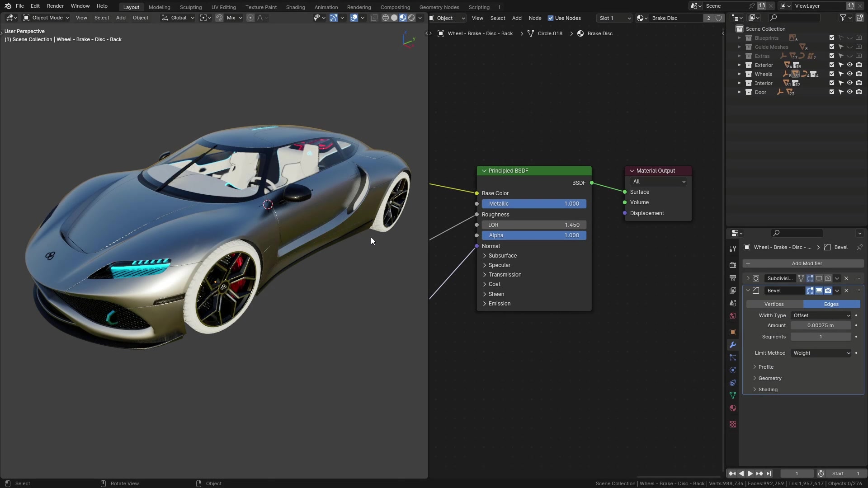
Task: Select Edges bevel mode
Action: coord(831,304)
